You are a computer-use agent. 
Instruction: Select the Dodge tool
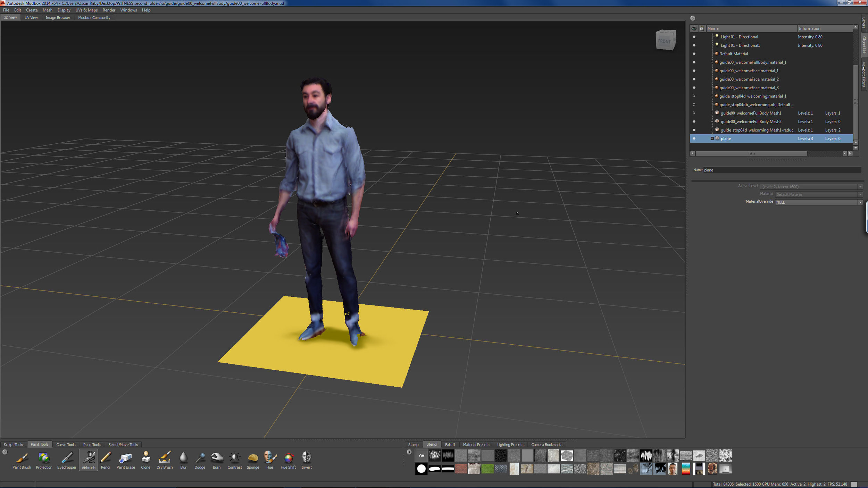pyautogui.click(x=200, y=460)
